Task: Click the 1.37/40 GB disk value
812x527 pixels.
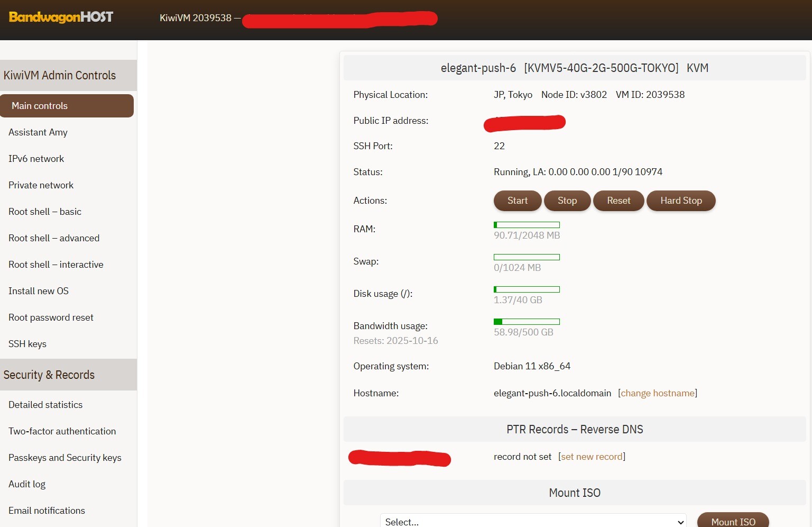Action: [x=518, y=300]
